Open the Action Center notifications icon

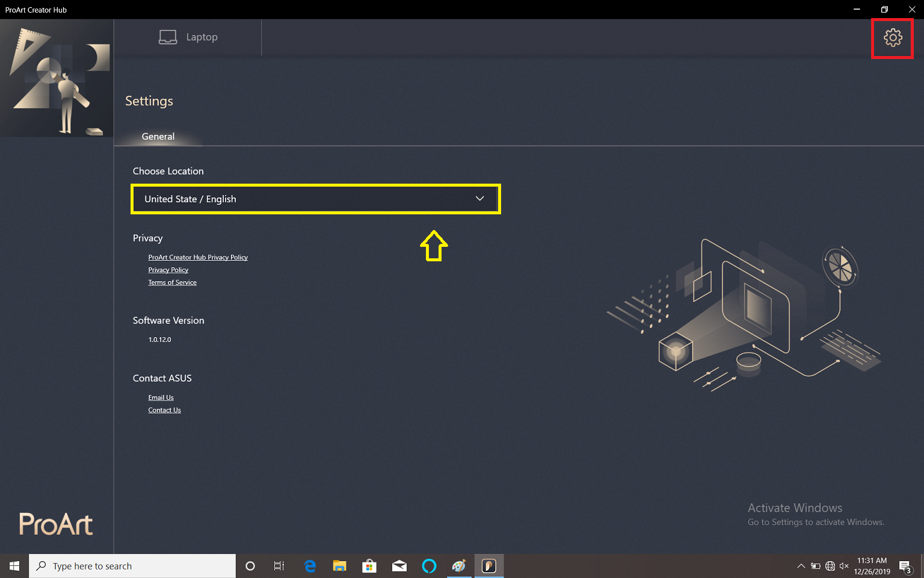(906, 566)
